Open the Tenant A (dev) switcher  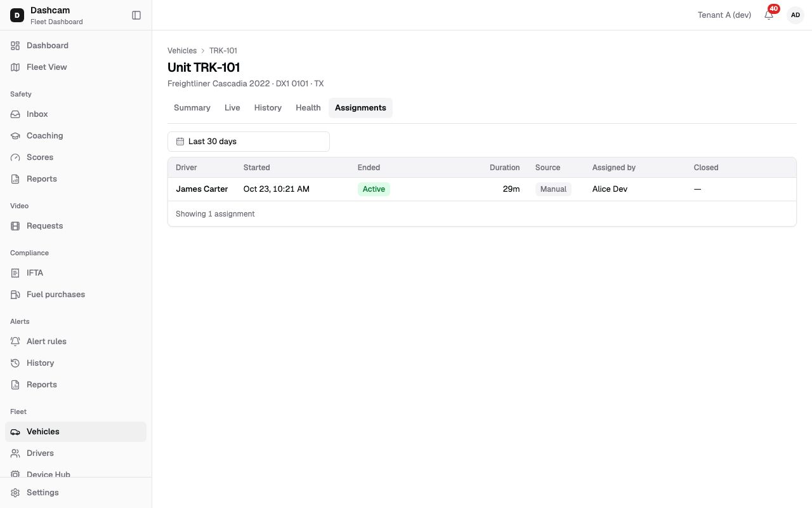(x=724, y=15)
